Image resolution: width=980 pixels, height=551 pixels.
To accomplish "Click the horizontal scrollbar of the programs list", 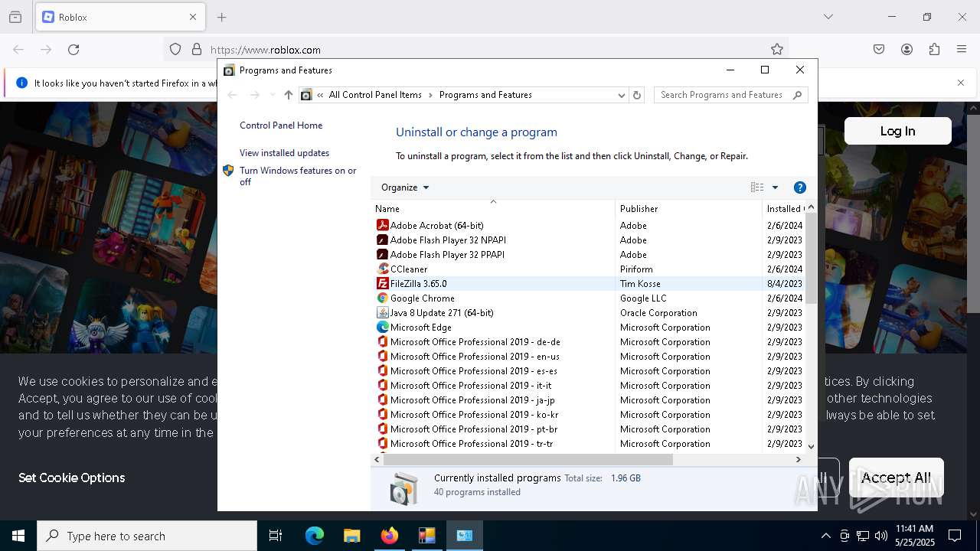I will (x=528, y=459).
